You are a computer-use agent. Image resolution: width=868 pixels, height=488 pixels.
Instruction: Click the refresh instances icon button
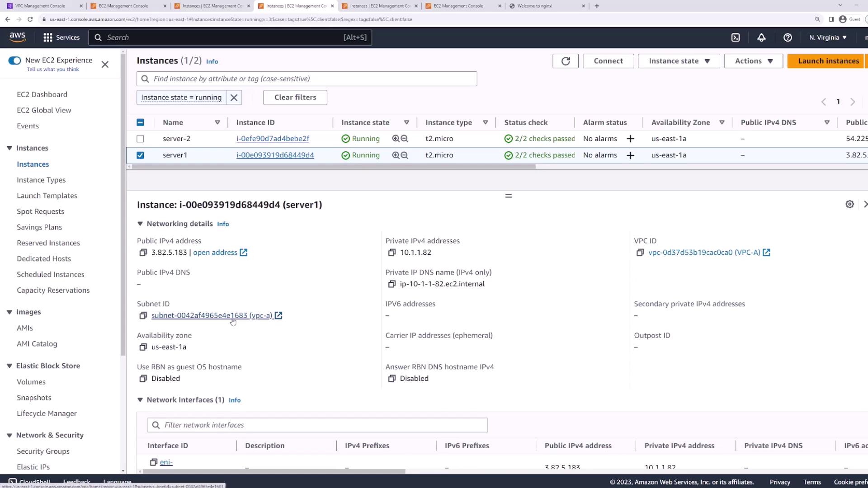click(x=565, y=61)
